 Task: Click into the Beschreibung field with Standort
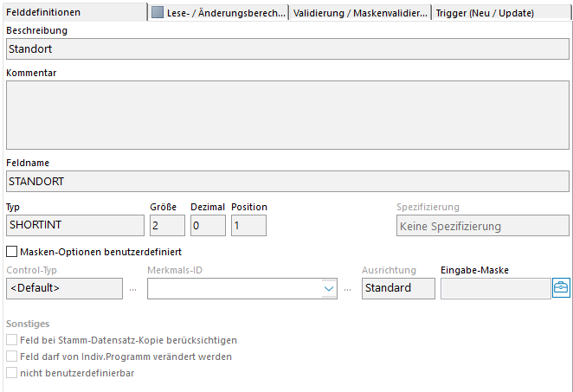click(x=286, y=49)
